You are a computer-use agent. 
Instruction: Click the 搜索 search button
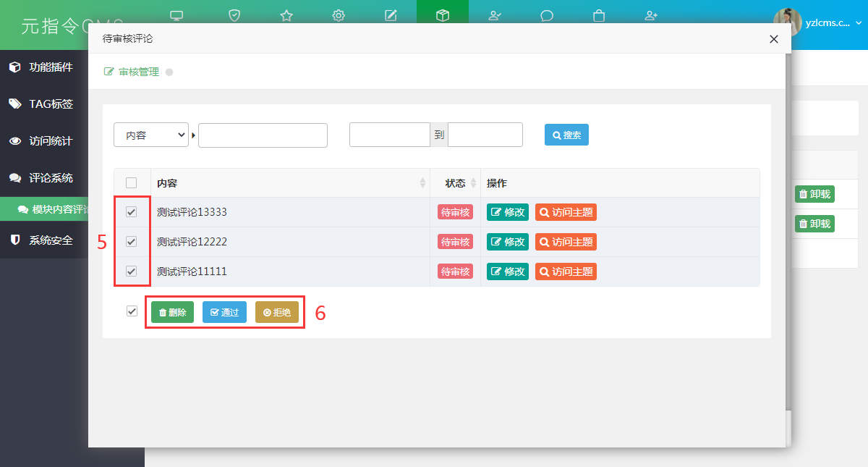[x=566, y=135]
